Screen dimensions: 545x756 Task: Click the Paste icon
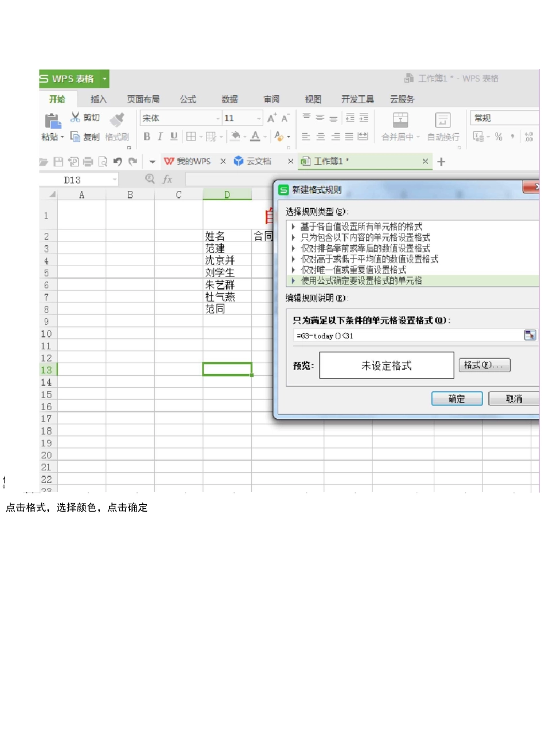point(52,120)
